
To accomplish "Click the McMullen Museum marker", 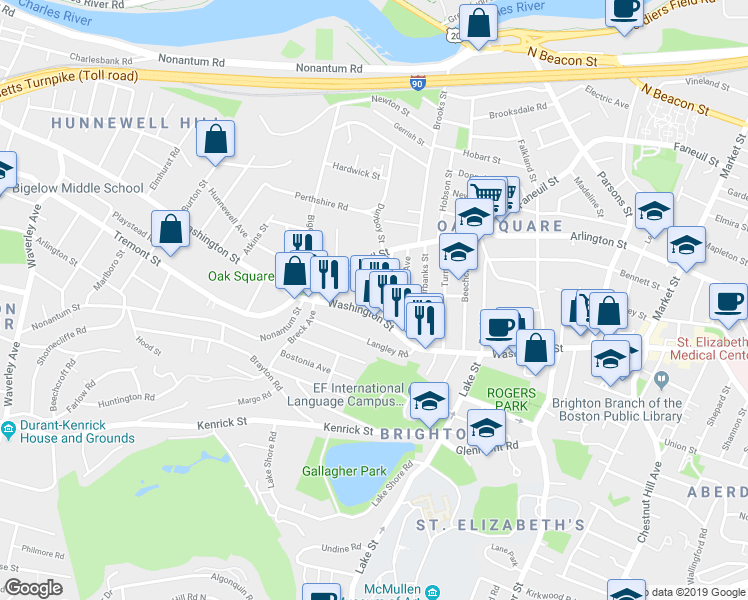I will coord(433,592).
